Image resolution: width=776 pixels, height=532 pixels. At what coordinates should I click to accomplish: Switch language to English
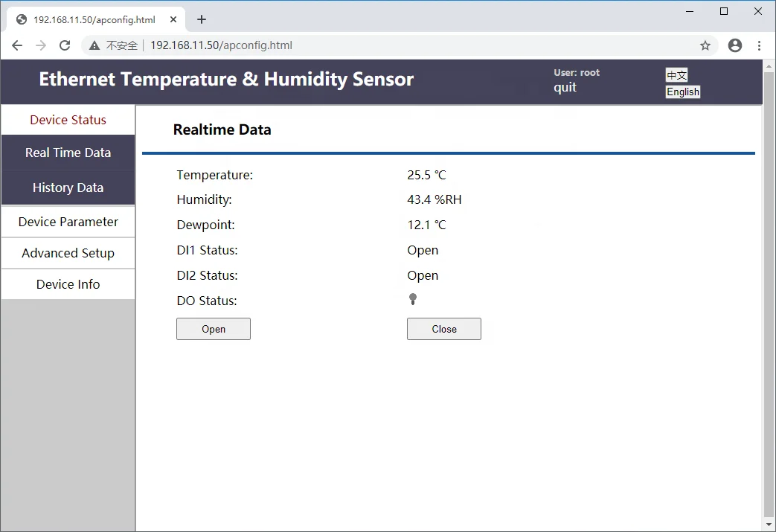coord(682,92)
